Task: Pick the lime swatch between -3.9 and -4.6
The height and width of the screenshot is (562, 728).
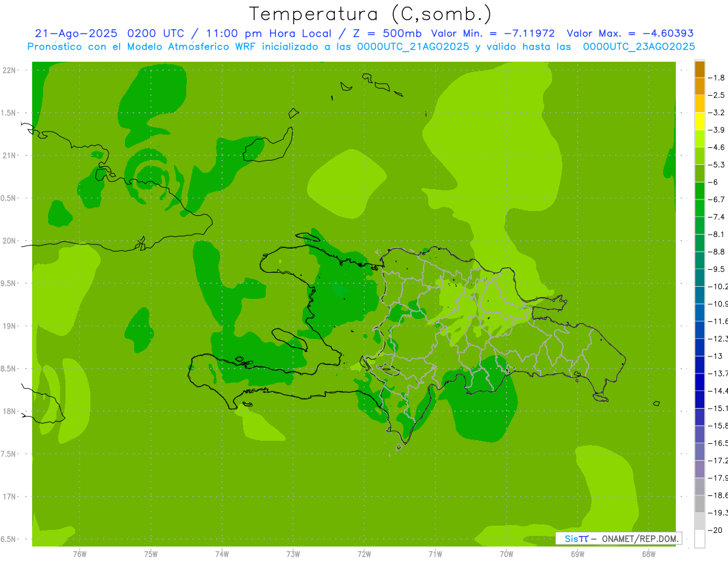Action: click(x=699, y=139)
